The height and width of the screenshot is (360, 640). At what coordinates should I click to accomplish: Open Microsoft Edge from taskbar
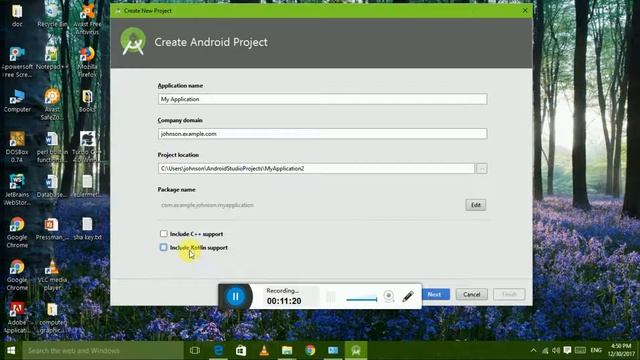[x=218, y=350]
